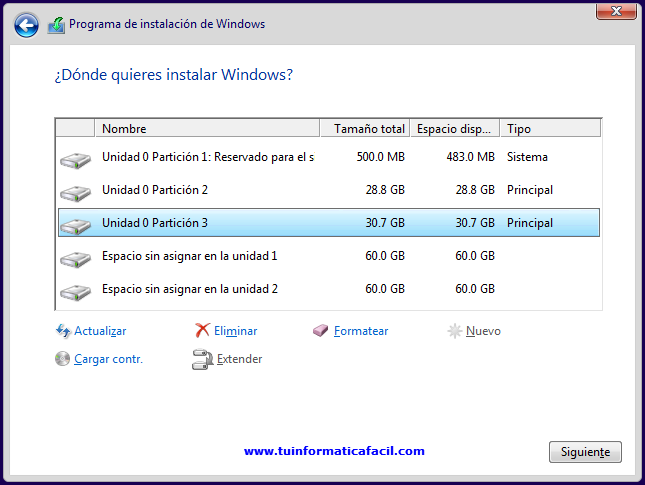
Task: Click the drive icon for unidad 1 unallocated space
Action: tap(75, 259)
